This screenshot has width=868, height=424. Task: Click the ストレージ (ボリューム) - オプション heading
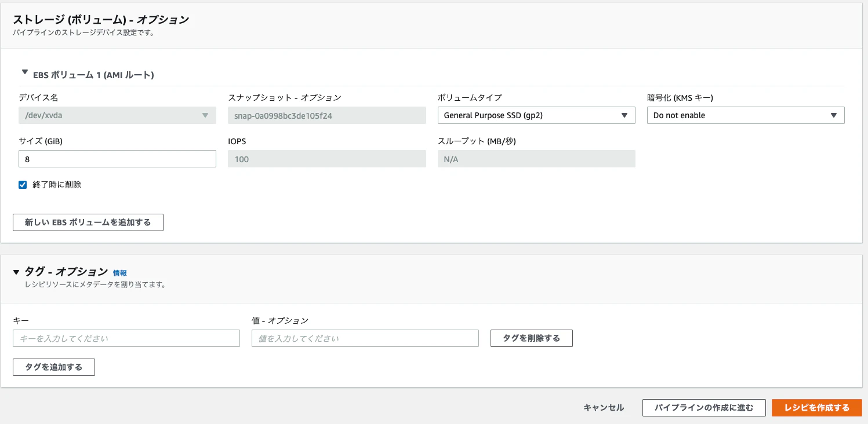pyautogui.click(x=101, y=20)
